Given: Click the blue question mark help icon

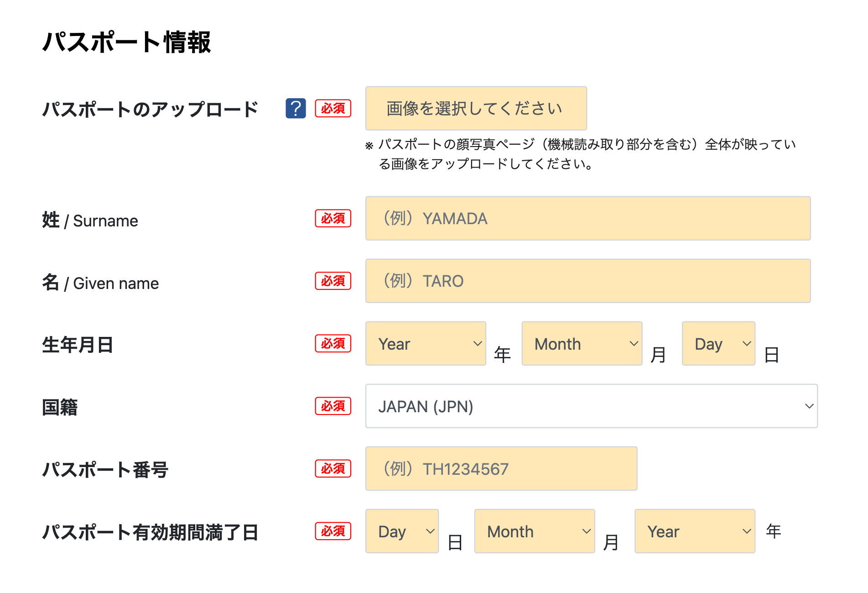Looking at the screenshot, I should (x=296, y=109).
